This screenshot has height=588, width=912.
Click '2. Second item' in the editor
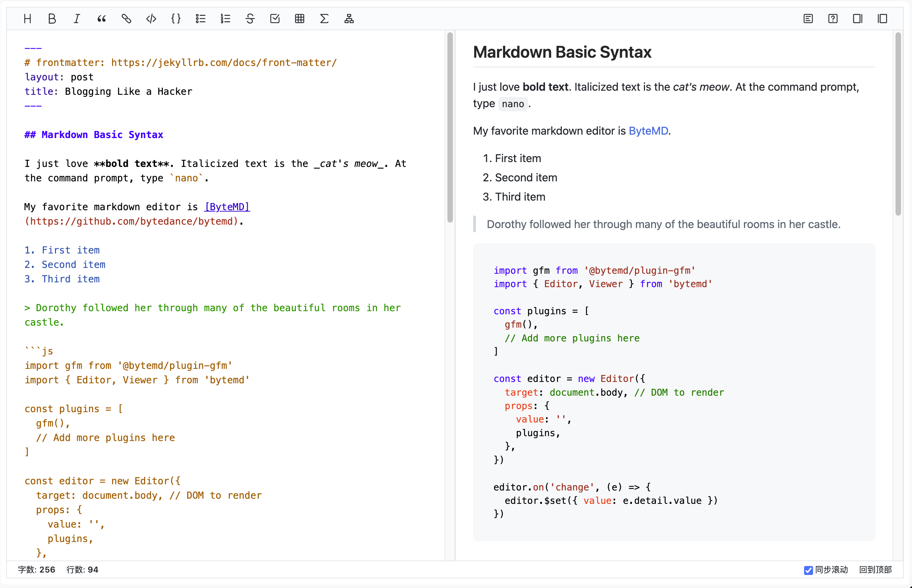pos(65,264)
